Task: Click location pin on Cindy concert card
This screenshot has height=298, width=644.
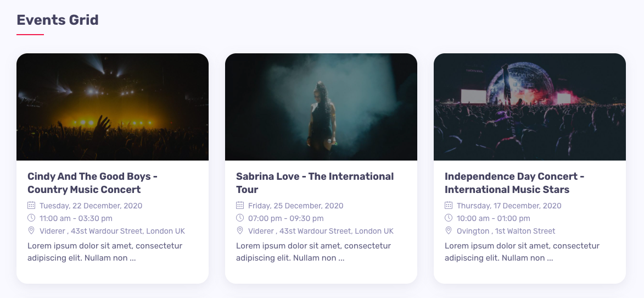Action: coord(31,231)
